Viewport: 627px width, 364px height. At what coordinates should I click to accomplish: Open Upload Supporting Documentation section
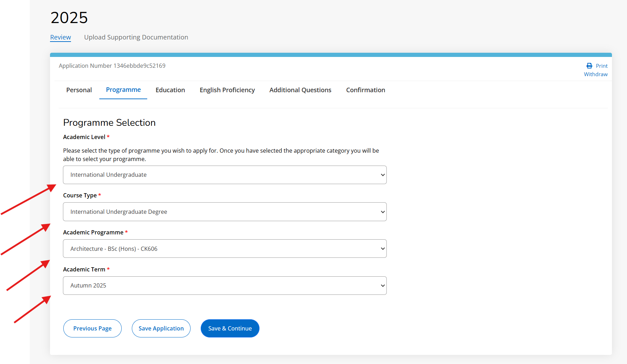(136, 37)
